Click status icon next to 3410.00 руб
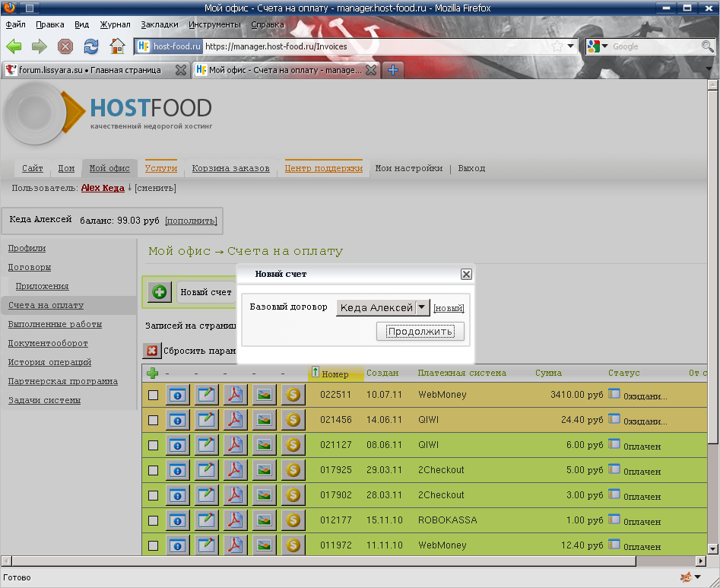This screenshot has width=720, height=588. (614, 394)
